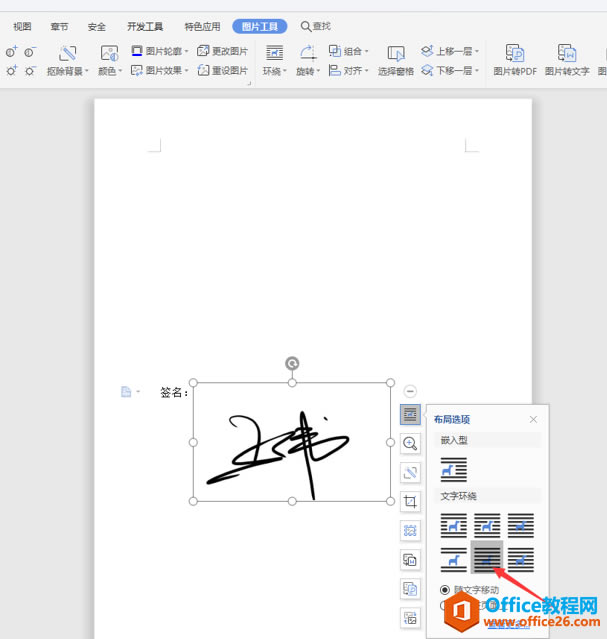607x639 pixels.
Task: Open picture format dialog launcher arrow
Action: click(x=249, y=83)
